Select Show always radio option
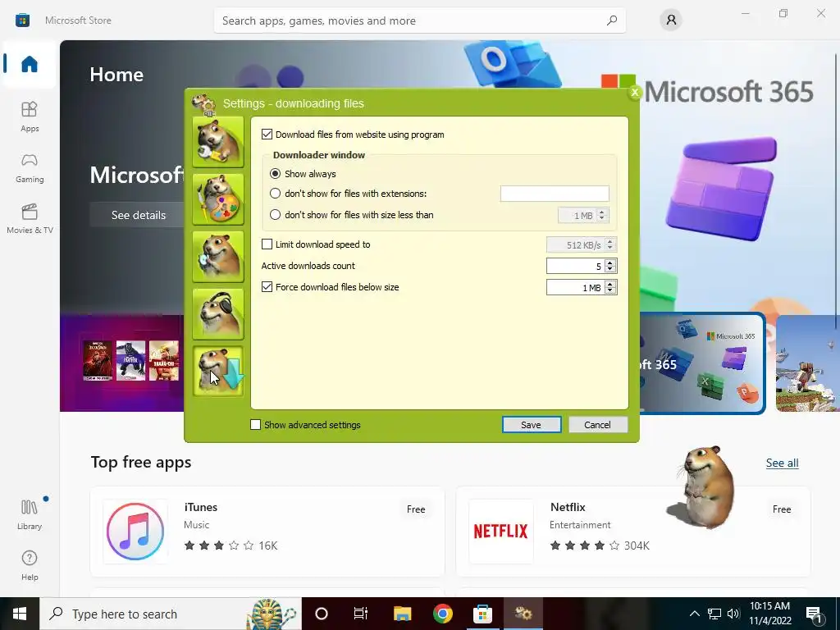Image resolution: width=840 pixels, height=630 pixels. pos(275,174)
